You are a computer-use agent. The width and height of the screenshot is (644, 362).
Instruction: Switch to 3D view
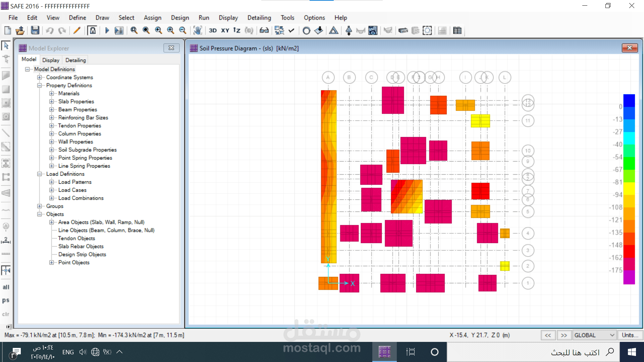click(213, 31)
